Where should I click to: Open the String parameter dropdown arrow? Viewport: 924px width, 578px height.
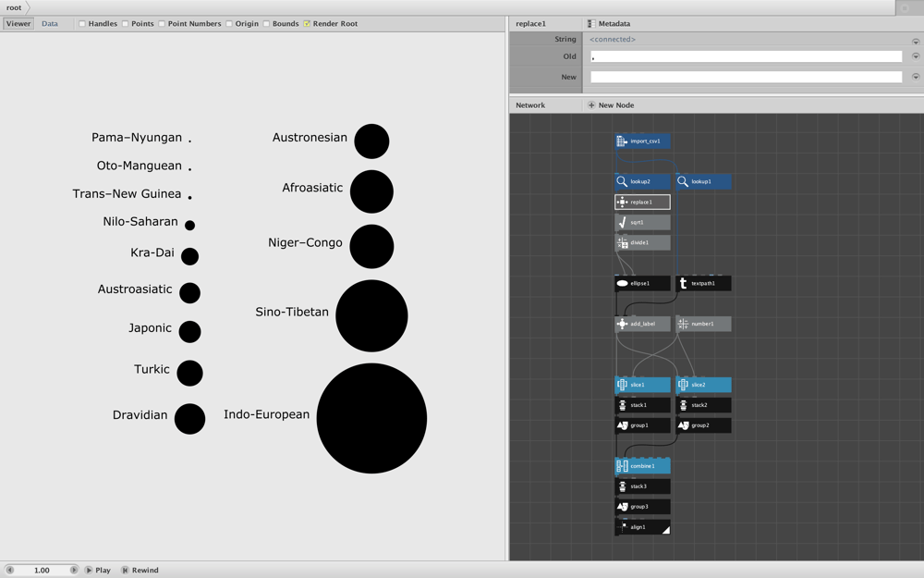[916, 42]
